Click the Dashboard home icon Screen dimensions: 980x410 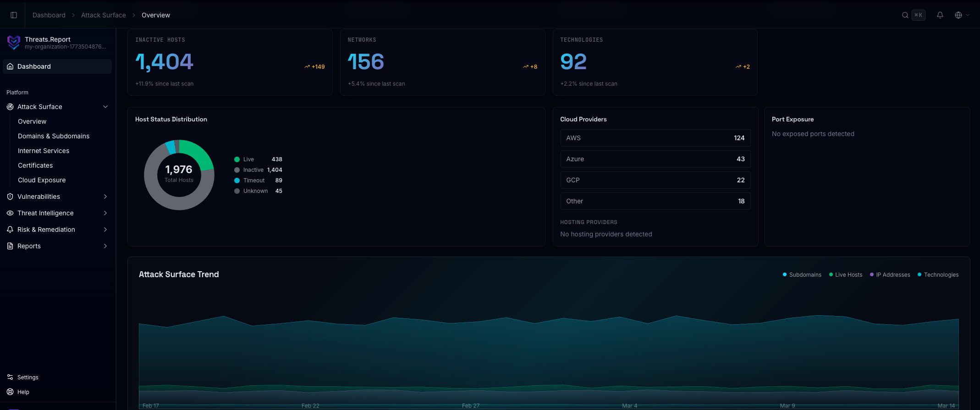coord(10,66)
